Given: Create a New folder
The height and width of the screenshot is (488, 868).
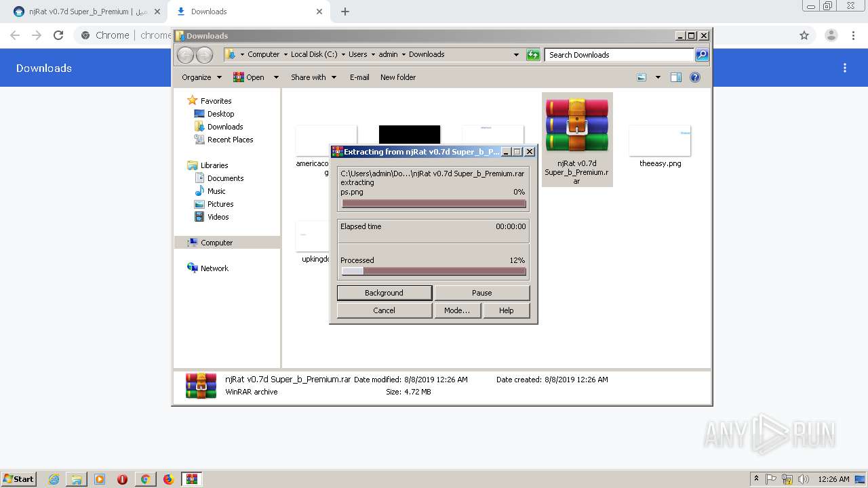Looking at the screenshot, I should [x=398, y=77].
